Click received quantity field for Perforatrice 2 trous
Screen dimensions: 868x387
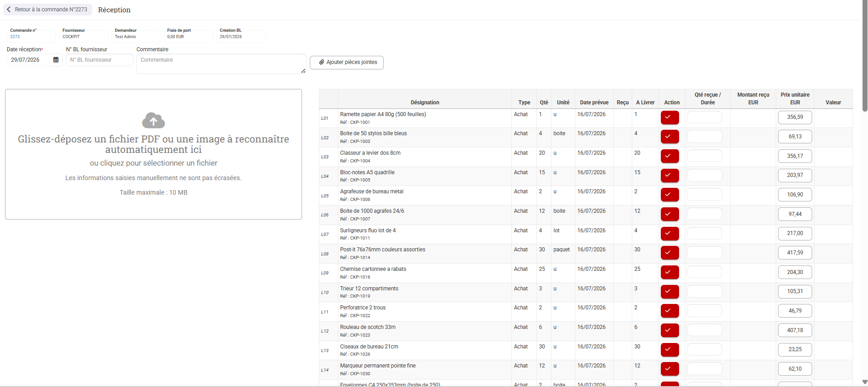tap(704, 311)
